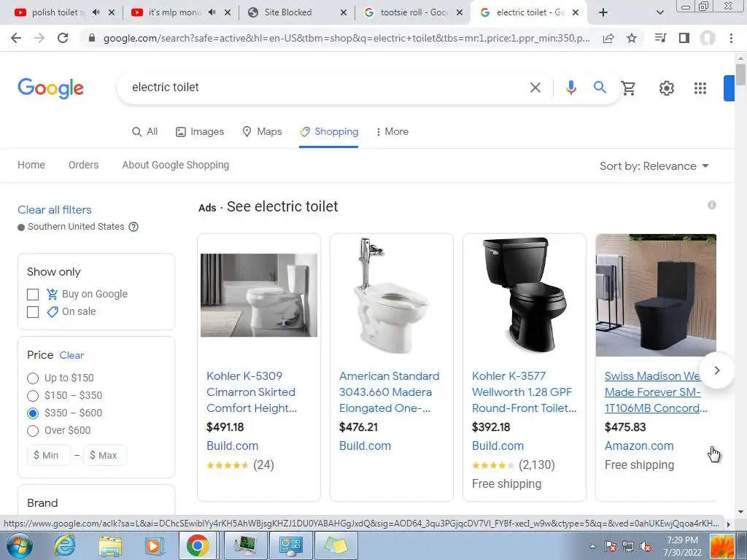Image resolution: width=747 pixels, height=560 pixels.
Task: Switch to the Images tab
Action: point(200,131)
